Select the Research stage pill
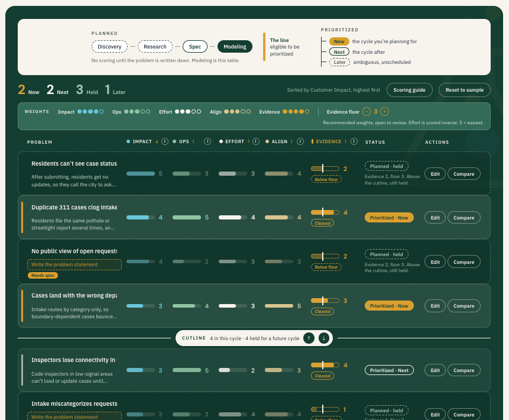This screenshot has height=420, width=509. pyautogui.click(x=155, y=47)
